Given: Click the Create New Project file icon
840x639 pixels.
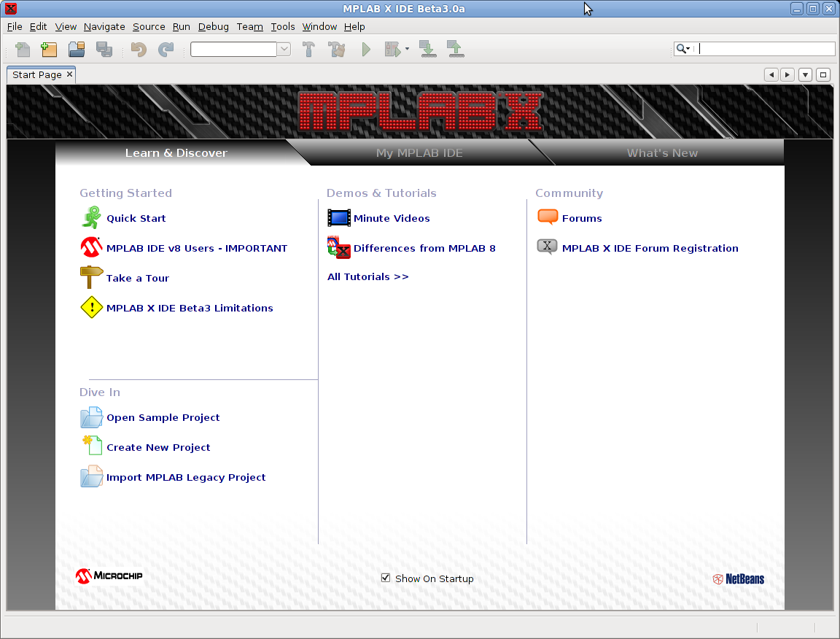Looking at the screenshot, I should [92, 446].
